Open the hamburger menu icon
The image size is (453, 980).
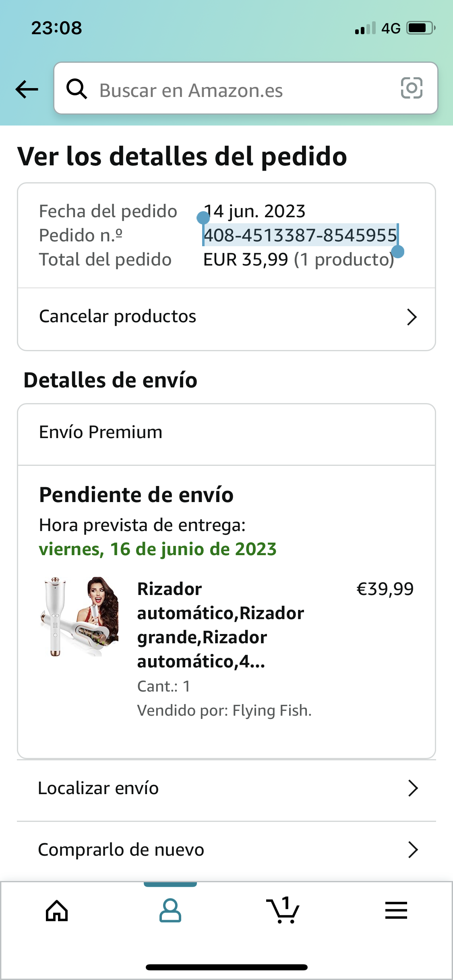click(396, 910)
